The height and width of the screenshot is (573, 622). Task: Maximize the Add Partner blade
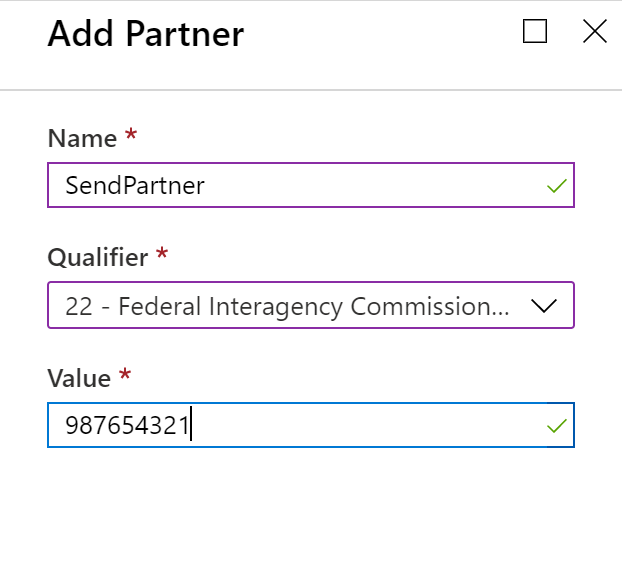coord(535,33)
